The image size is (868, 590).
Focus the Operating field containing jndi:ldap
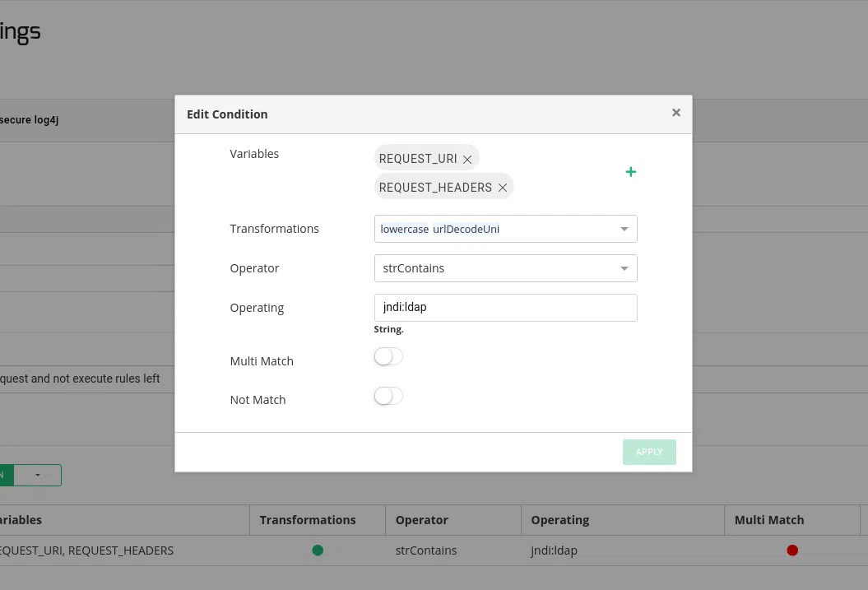505,308
